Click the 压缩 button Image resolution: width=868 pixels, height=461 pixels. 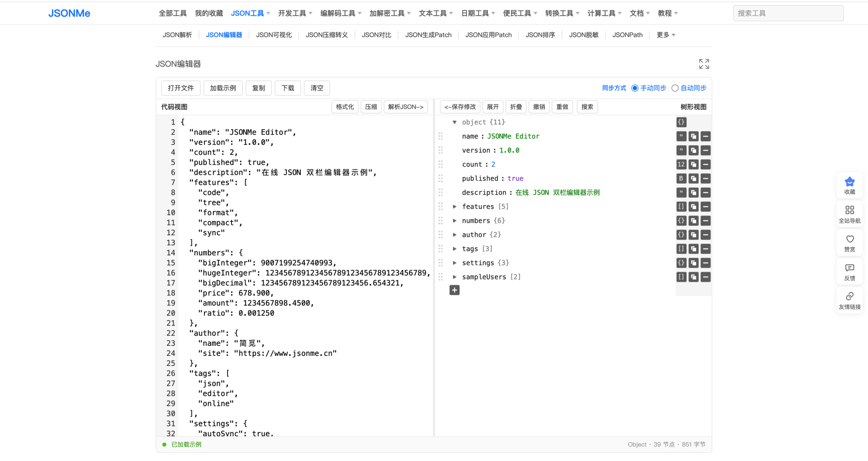point(371,107)
